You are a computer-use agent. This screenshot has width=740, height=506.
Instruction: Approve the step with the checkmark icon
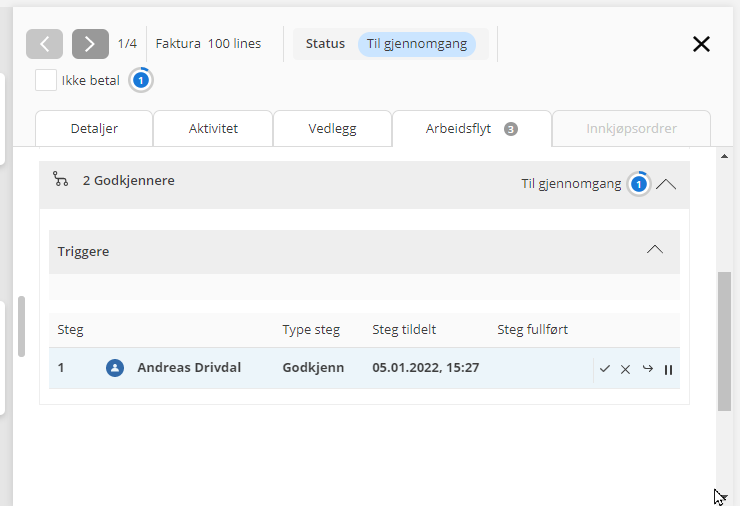point(605,369)
